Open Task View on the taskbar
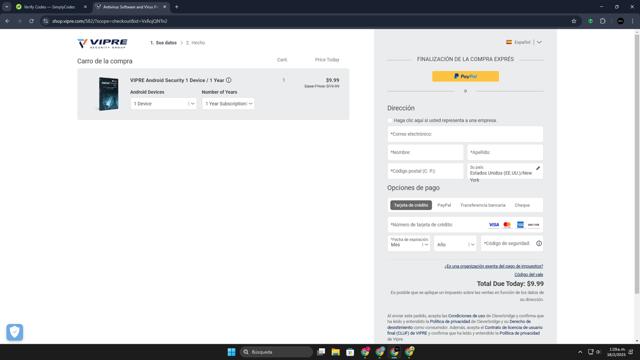640x360 pixels. click(321, 352)
